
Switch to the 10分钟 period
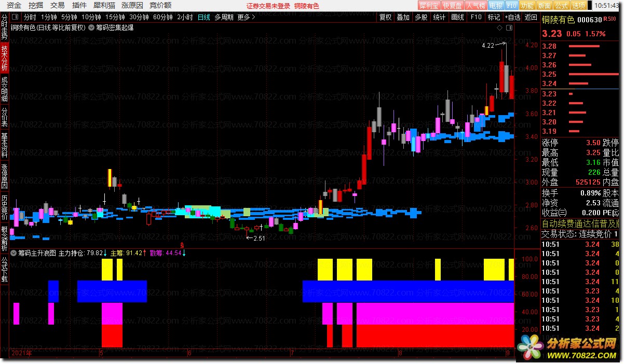(x=91, y=17)
